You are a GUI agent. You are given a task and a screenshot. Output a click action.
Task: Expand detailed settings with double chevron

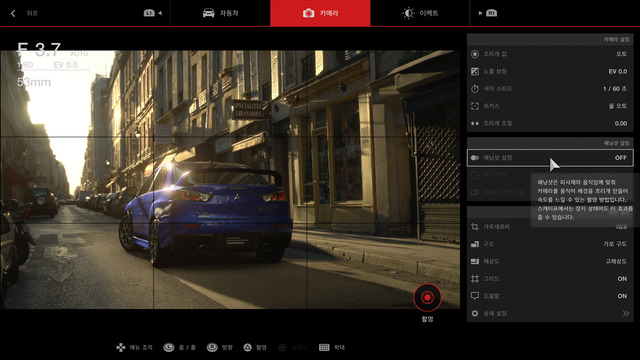(626, 313)
